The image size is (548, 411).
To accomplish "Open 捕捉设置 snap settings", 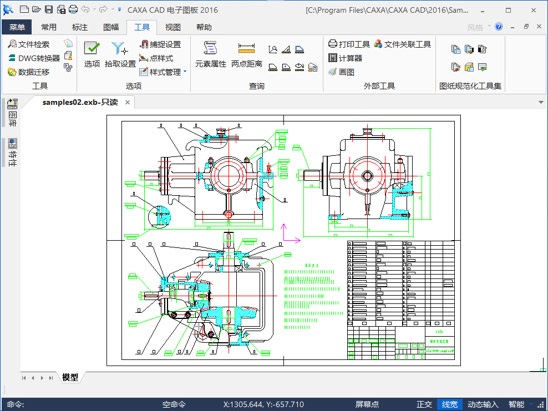I will click(x=160, y=44).
